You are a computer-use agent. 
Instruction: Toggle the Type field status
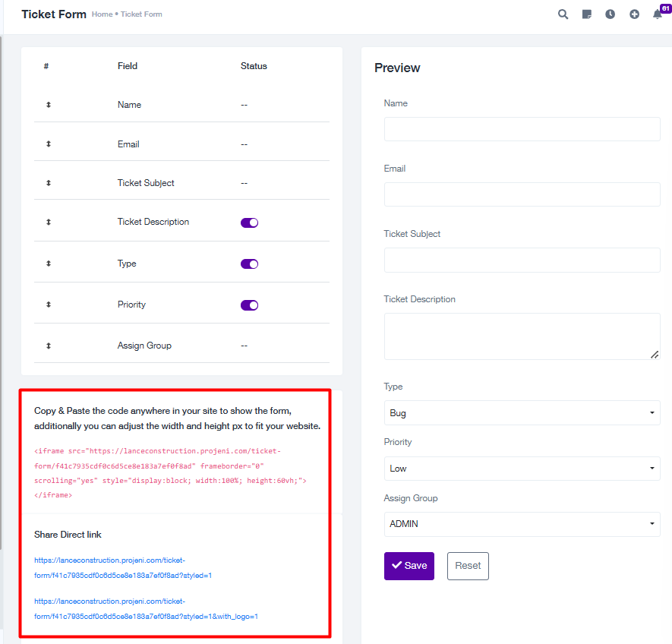click(x=249, y=264)
